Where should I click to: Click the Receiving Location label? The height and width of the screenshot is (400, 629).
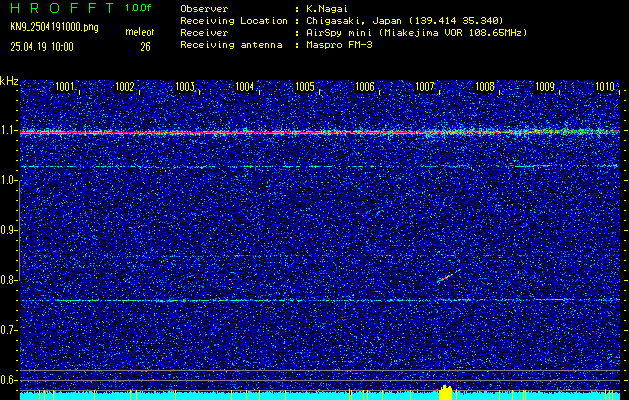234,21
